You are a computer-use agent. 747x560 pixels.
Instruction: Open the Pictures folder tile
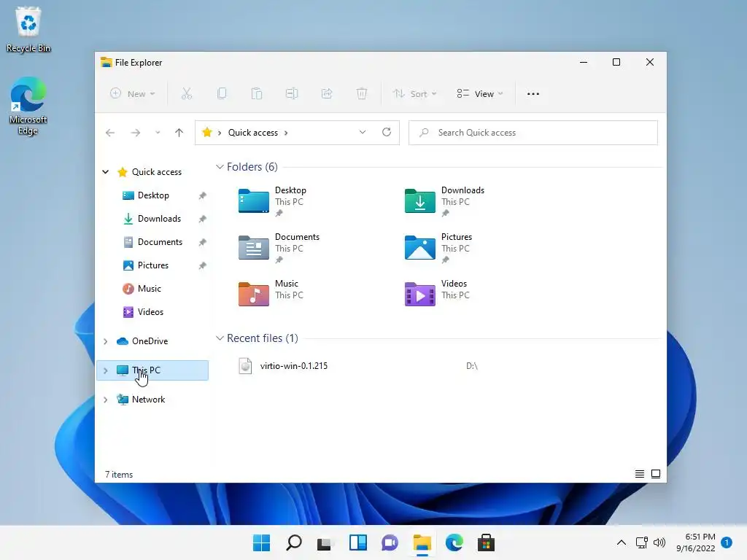click(438, 248)
